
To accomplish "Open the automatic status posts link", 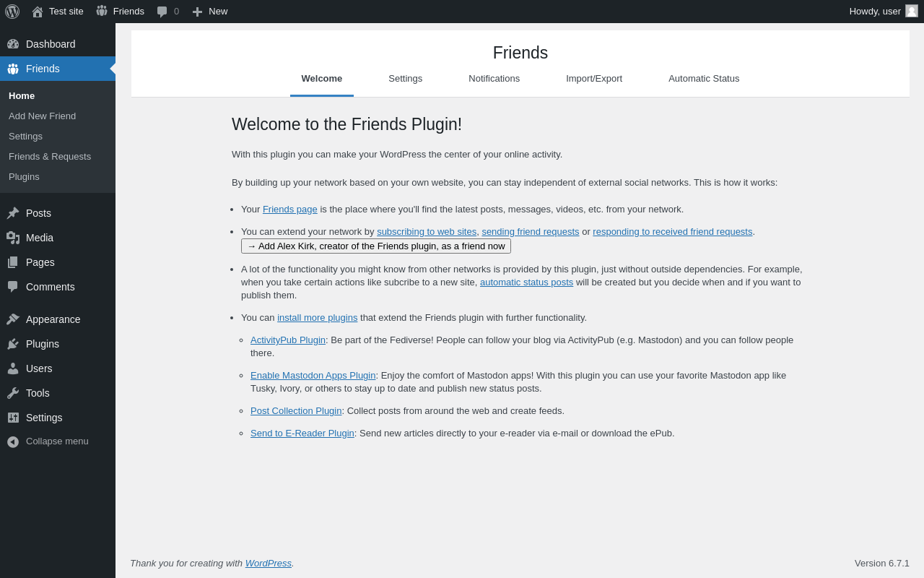I will click(526, 282).
